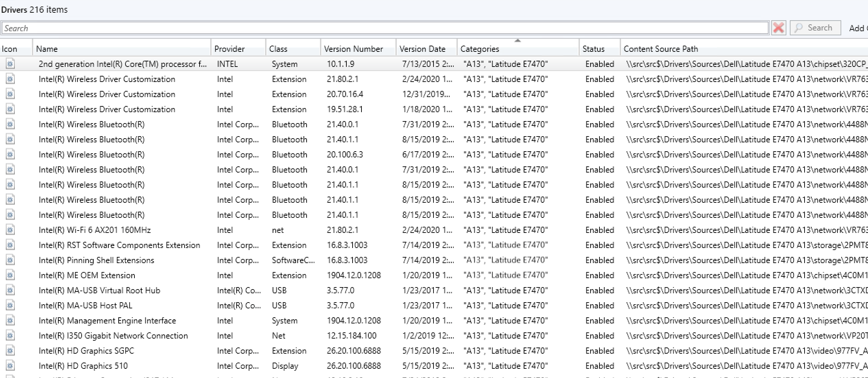Click the gear icon beside "Intel(R) Wi-Fi 6 AX201 160MHz"

click(10, 230)
